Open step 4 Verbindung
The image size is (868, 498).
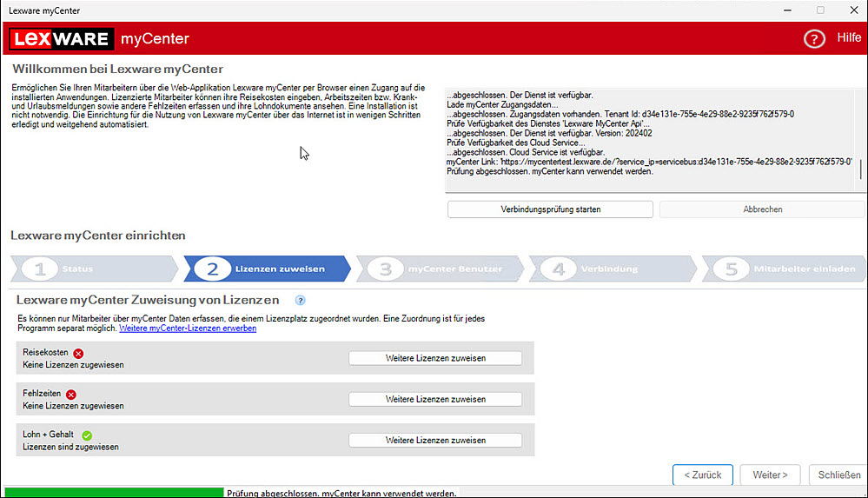[611, 269]
